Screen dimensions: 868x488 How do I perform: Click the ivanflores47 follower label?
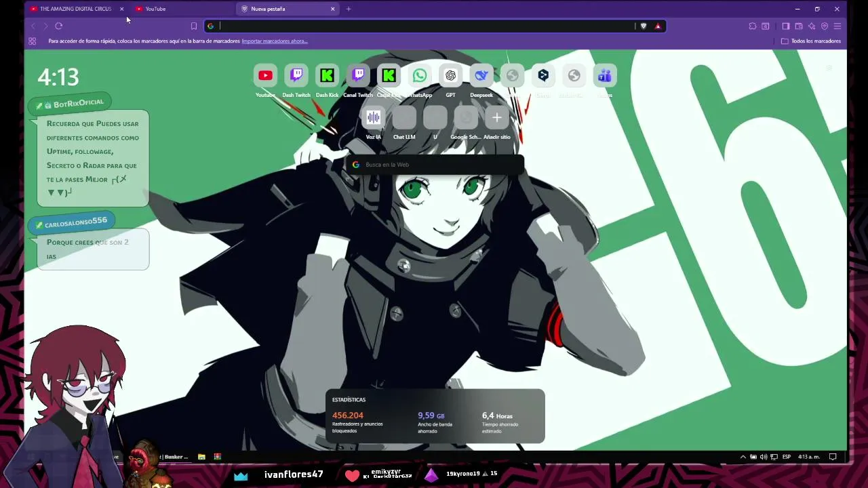(294, 474)
